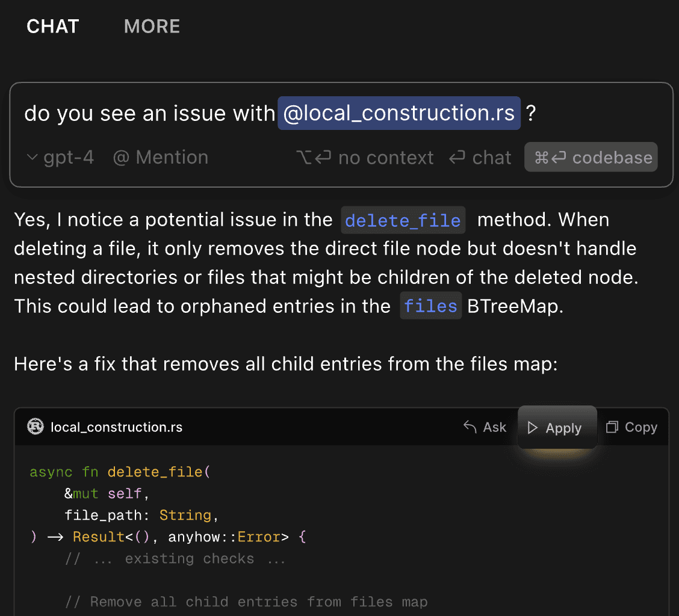Apply the suggested code change
679x616 pixels.
tap(557, 428)
